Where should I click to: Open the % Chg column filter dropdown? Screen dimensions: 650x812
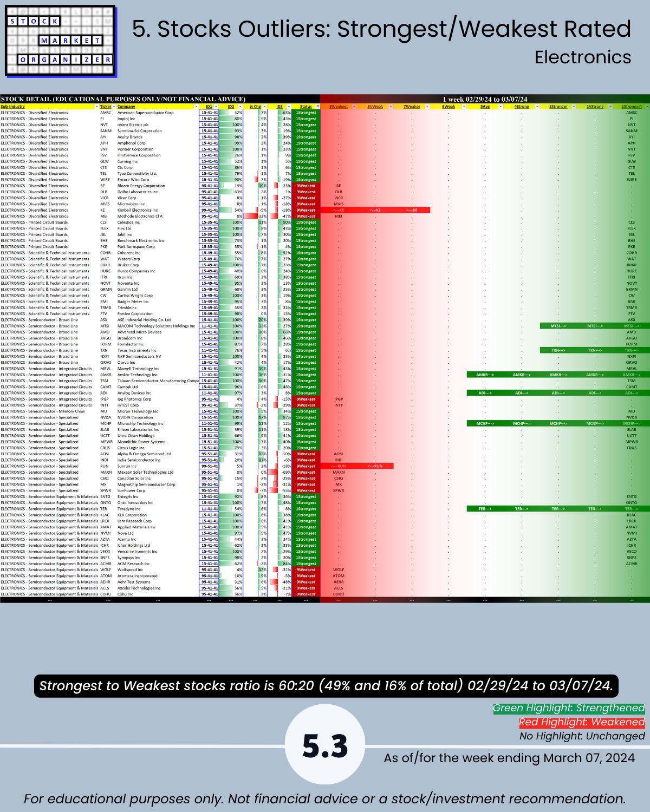(264, 107)
